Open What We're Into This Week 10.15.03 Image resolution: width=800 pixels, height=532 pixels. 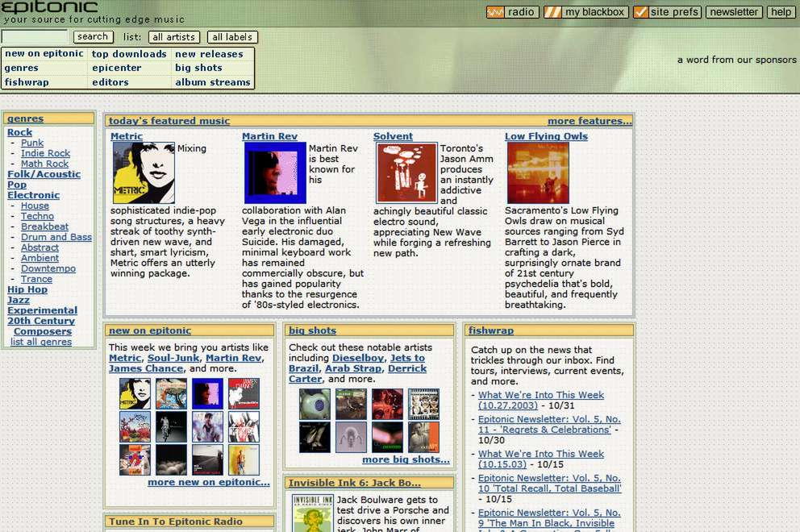(x=541, y=459)
